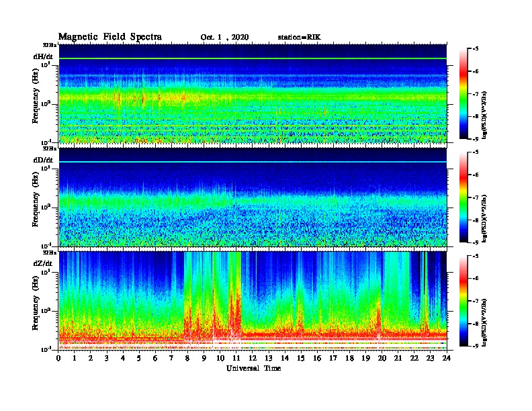Click the hour '10' tick label
The height and width of the screenshot is (411, 532).
pyautogui.click(x=220, y=359)
